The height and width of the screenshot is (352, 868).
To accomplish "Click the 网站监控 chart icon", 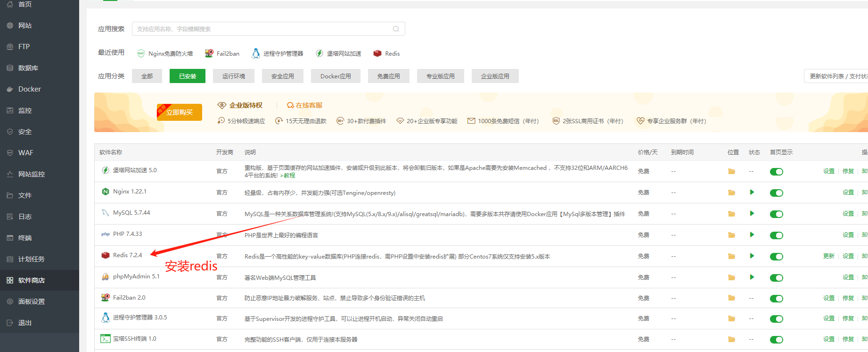I will [x=10, y=174].
